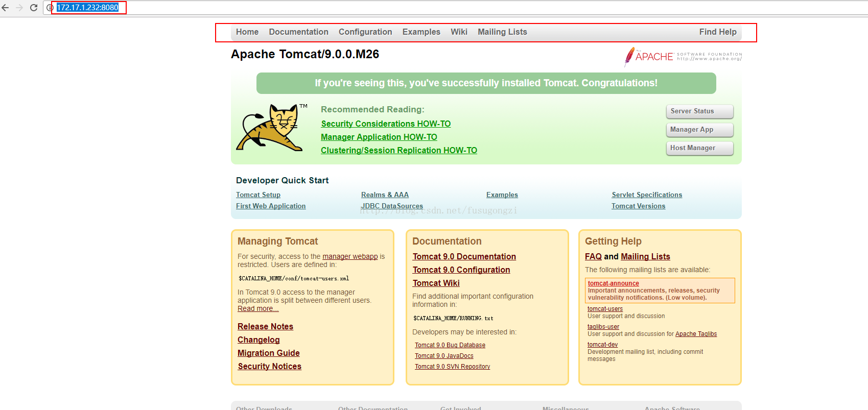Click the $CATALINA_HOME/RUNNING.txt path text
The height and width of the screenshot is (410, 868).
point(453,318)
